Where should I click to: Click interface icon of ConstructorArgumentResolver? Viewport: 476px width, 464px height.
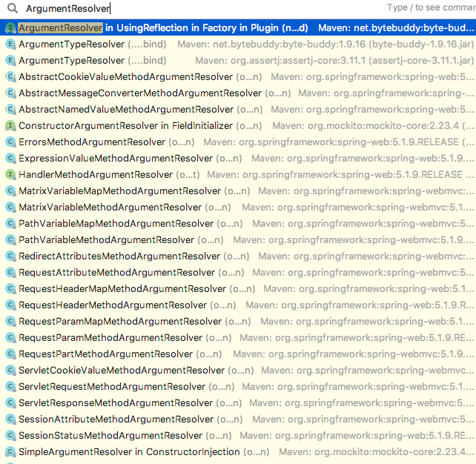[10, 125]
